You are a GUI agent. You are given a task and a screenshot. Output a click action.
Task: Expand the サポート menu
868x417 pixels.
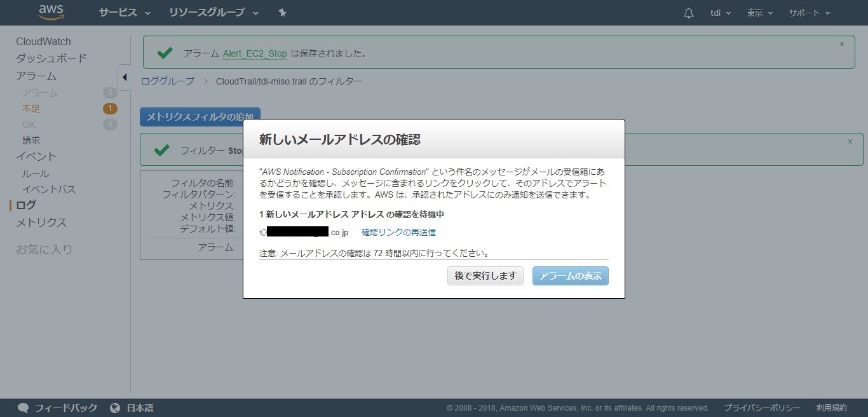pyautogui.click(x=809, y=13)
